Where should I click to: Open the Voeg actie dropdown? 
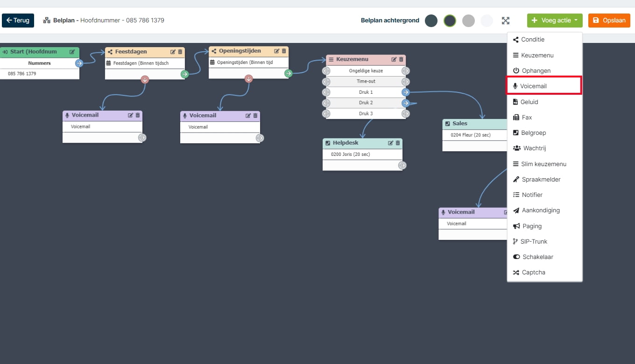[555, 21]
